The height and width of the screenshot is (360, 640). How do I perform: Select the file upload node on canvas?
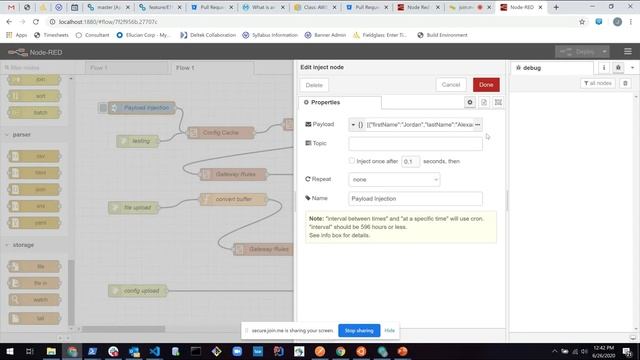pyautogui.click(x=133, y=208)
